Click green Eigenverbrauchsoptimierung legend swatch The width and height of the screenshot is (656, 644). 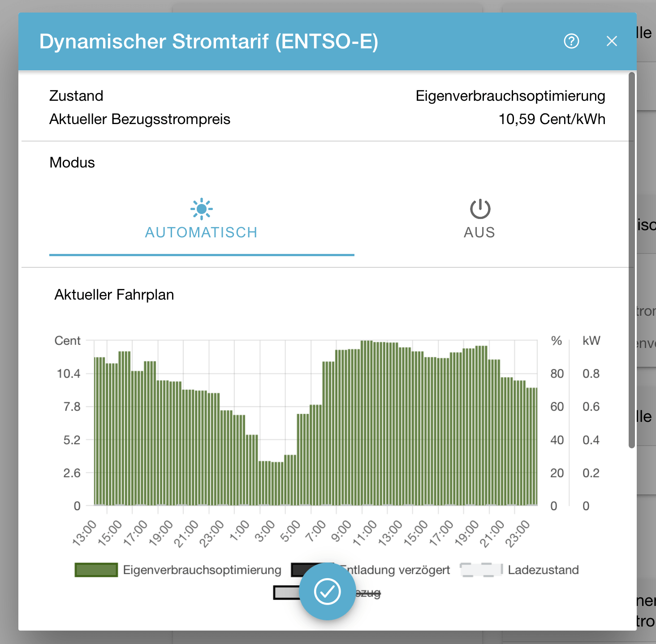click(x=96, y=570)
